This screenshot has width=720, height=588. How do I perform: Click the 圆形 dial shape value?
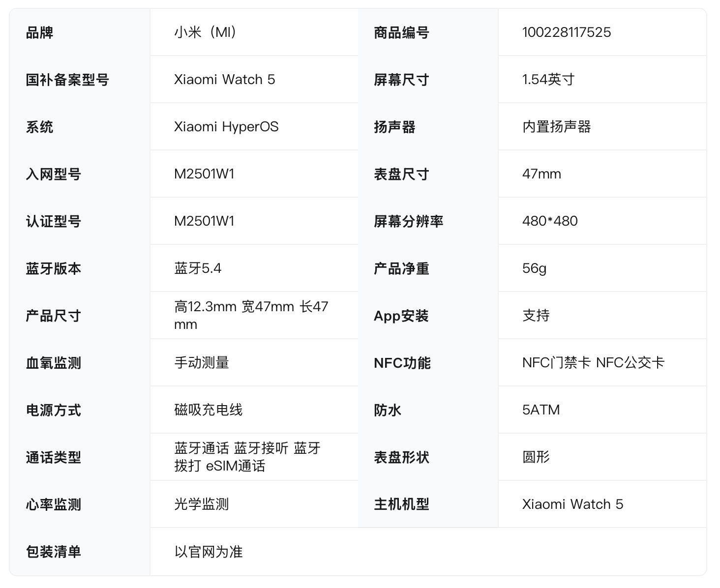(536, 457)
